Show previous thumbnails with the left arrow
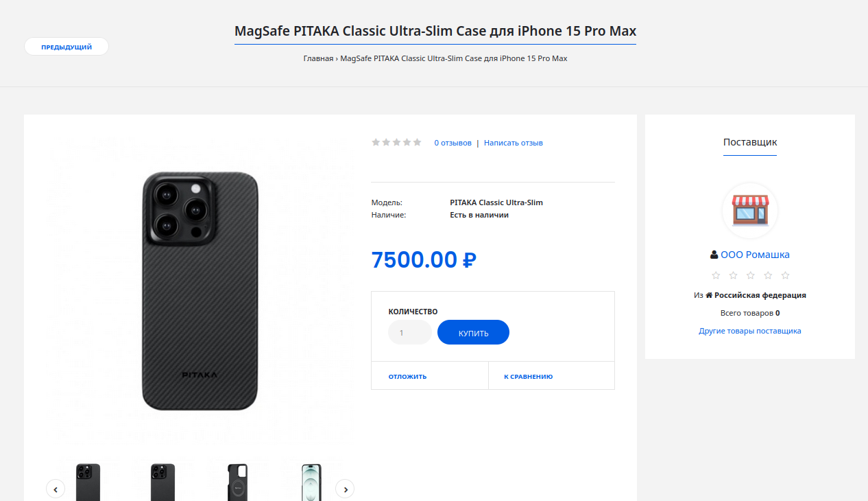 point(55,489)
